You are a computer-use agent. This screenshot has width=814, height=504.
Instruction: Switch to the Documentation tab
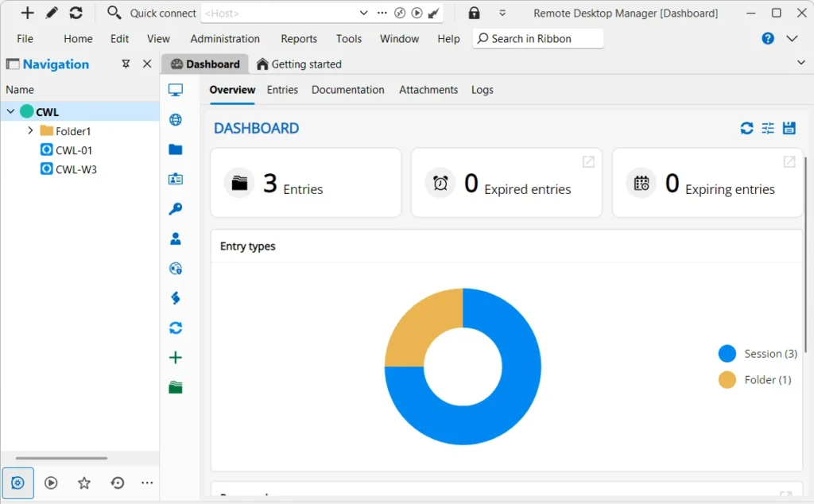pos(347,90)
